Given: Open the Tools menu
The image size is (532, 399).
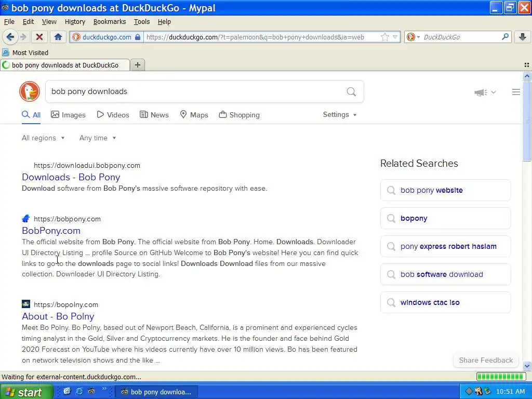Looking at the screenshot, I should coord(142,22).
